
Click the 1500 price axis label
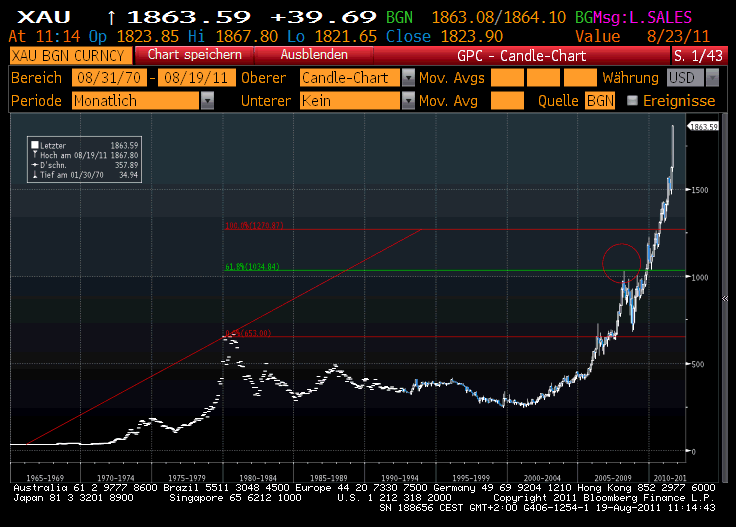699,190
